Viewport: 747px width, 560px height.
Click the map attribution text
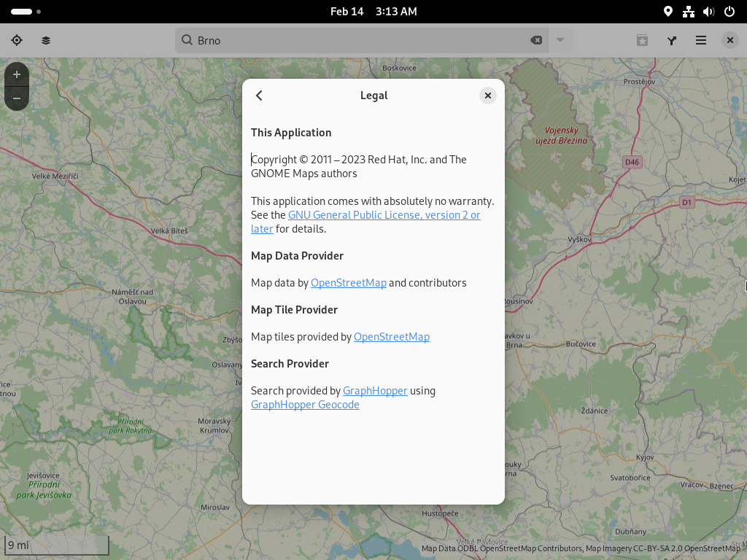coord(580,548)
